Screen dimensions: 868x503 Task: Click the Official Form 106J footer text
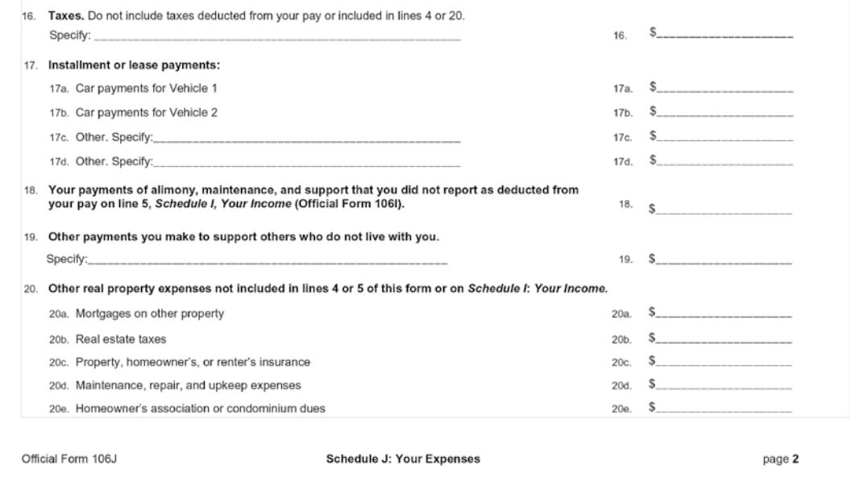point(69,459)
